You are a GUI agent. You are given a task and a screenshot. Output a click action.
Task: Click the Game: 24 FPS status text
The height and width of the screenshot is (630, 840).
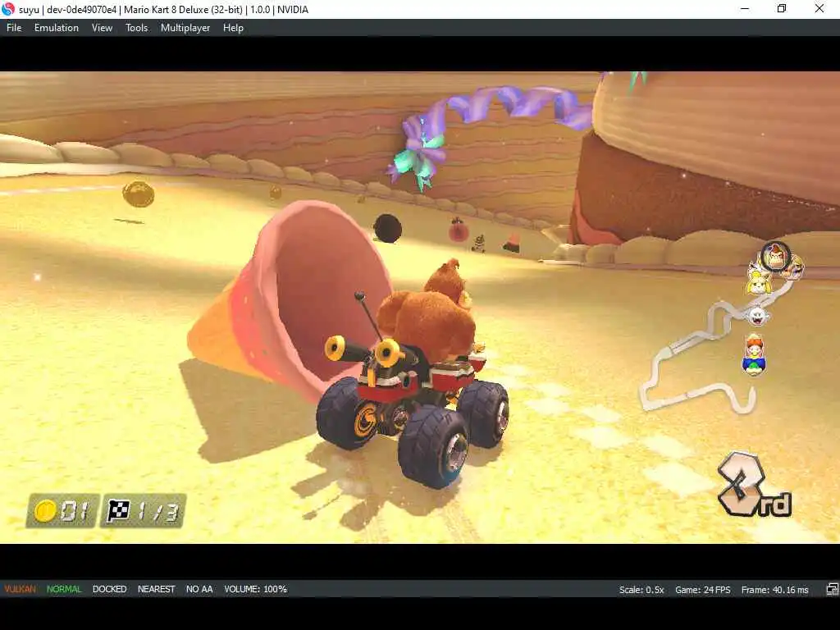tap(702, 590)
